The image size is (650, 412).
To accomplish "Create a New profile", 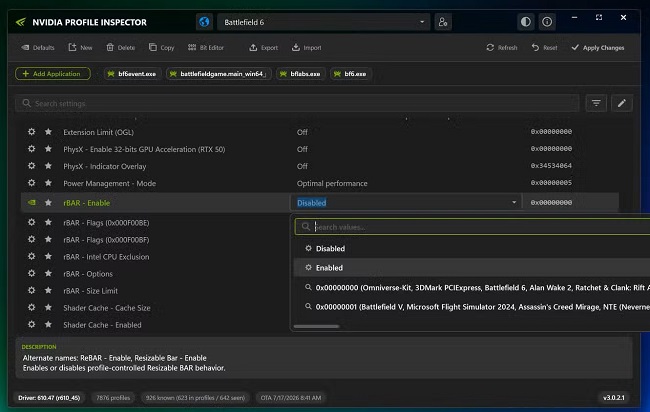I will (80, 48).
